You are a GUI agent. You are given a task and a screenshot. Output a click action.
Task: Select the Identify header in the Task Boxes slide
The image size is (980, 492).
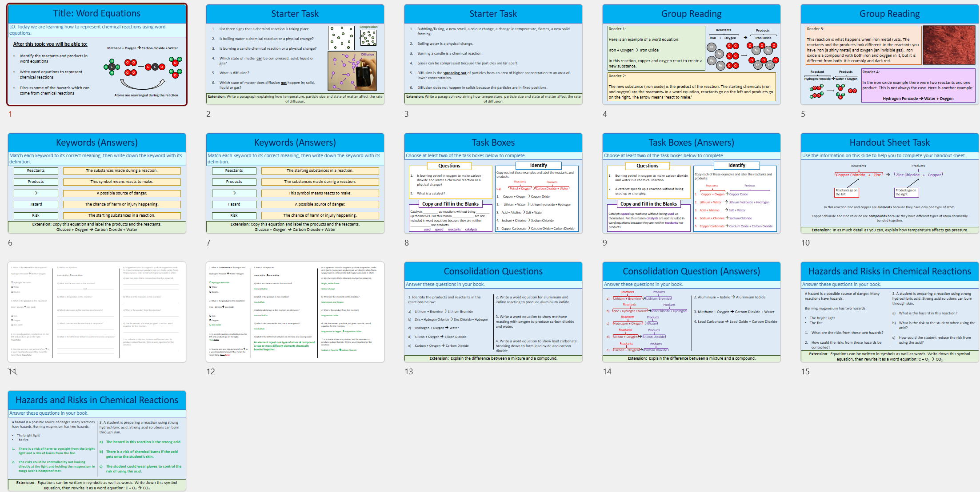pos(538,165)
